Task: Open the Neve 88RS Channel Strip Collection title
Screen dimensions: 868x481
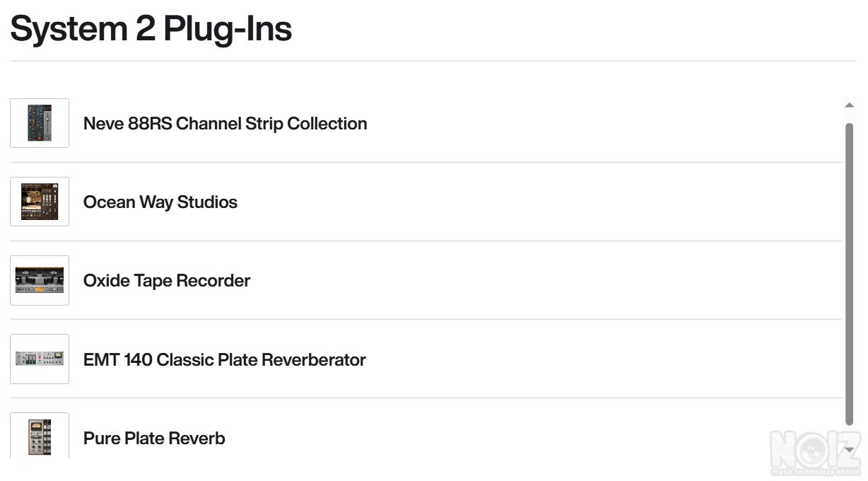Action: pos(225,124)
